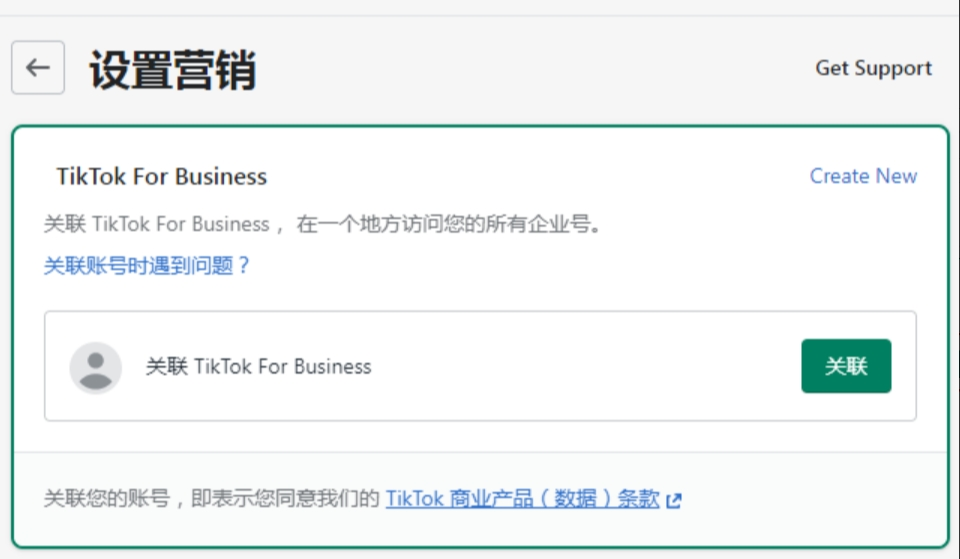Click the 关联 TikTok For Business label beside the avatar
The width and height of the screenshot is (960, 559).
tap(258, 366)
